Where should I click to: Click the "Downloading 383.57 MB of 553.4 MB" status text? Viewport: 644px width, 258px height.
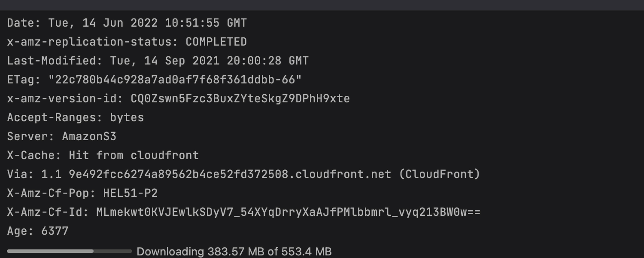tap(234, 252)
